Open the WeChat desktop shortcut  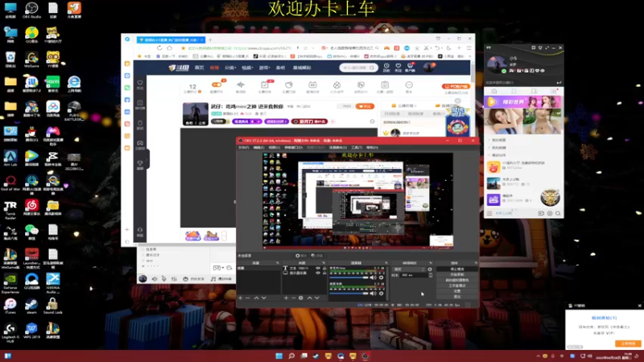[31, 232]
